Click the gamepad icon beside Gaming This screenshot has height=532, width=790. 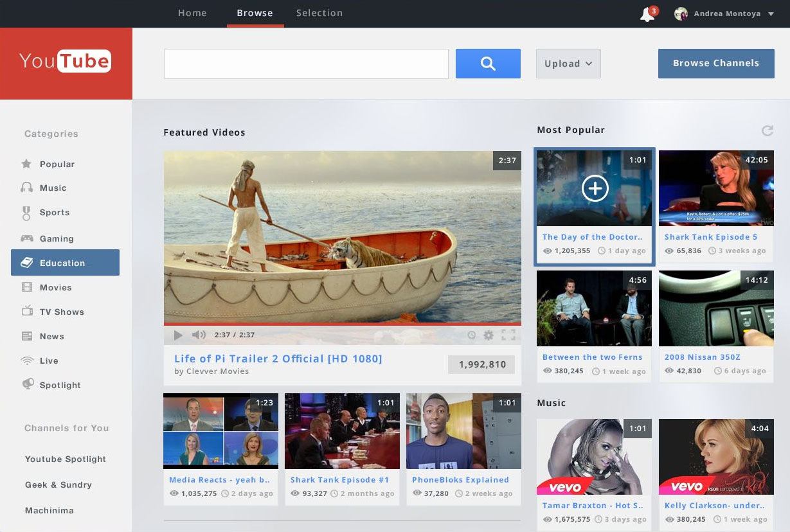click(x=27, y=238)
